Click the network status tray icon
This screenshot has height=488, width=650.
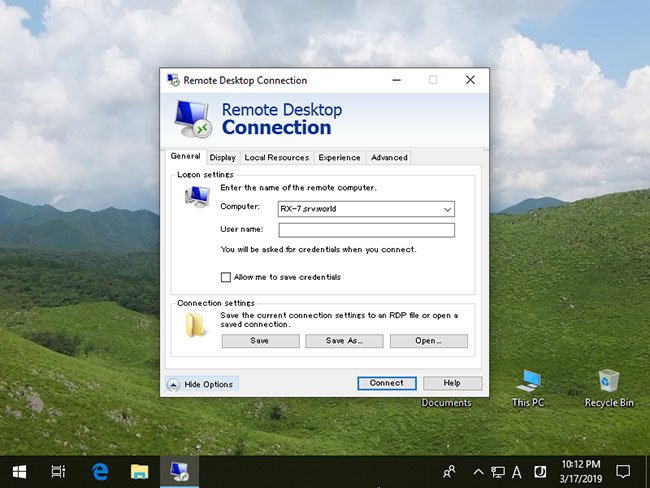point(497,472)
